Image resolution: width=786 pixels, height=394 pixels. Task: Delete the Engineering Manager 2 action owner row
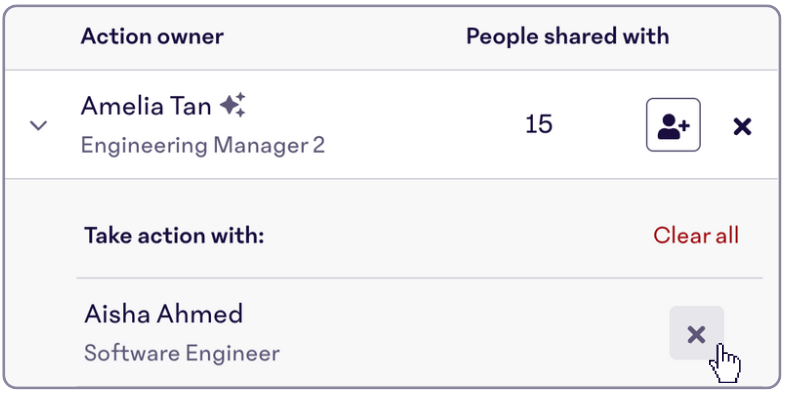pyautogui.click(x=742, y=126)
